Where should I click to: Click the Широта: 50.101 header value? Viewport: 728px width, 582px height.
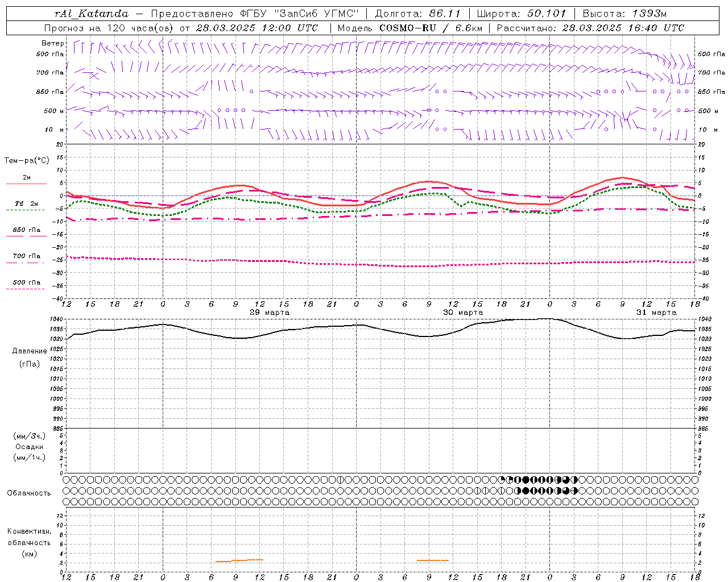523,14
